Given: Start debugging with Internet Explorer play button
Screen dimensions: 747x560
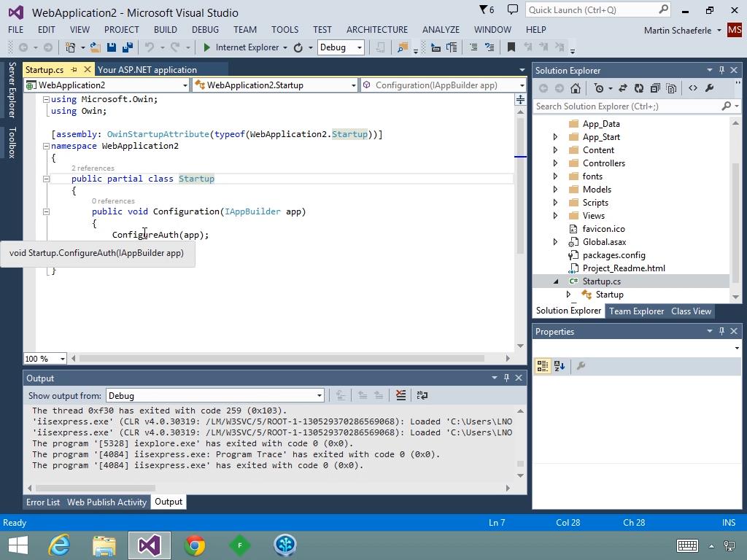Looking at the screenshot, I should [206, 47].
